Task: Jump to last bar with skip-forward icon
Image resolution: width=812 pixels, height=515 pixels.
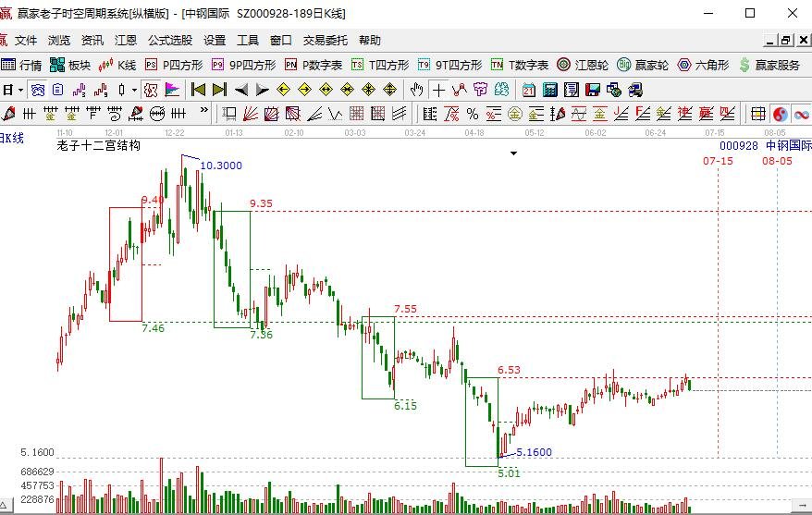Action: [x=219, y=90]
